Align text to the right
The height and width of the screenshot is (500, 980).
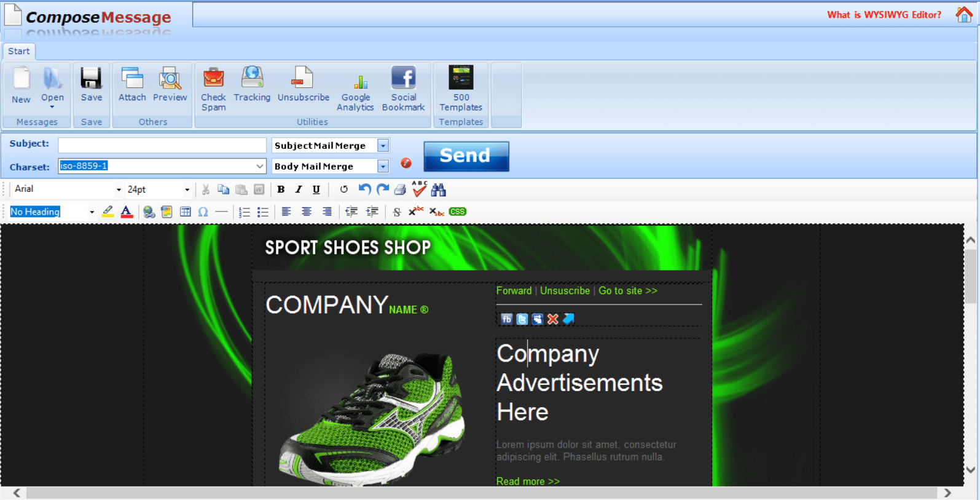tap(327, 212)
